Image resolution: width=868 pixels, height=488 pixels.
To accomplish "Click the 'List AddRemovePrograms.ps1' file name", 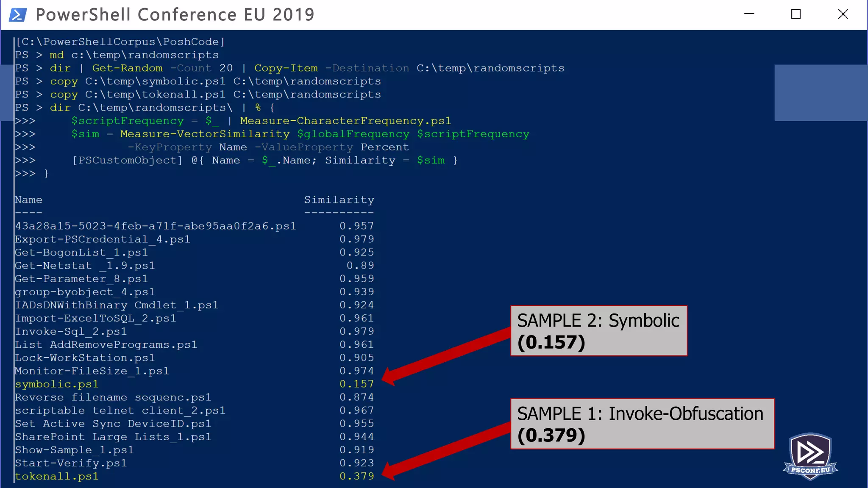I will [106, 345].
